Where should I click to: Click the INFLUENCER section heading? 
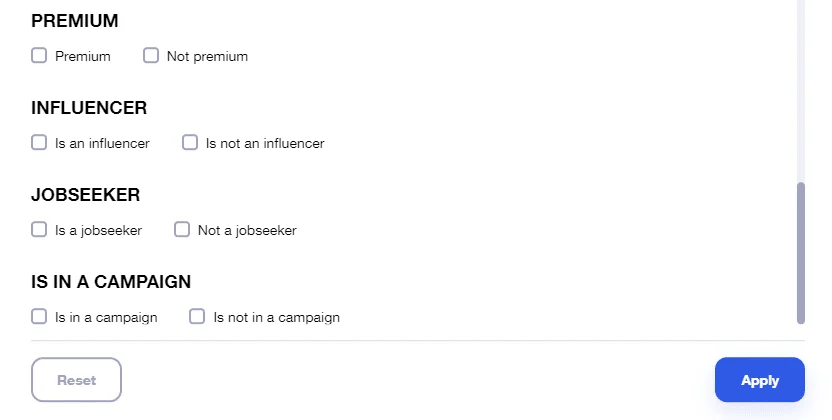click(89, 108)
